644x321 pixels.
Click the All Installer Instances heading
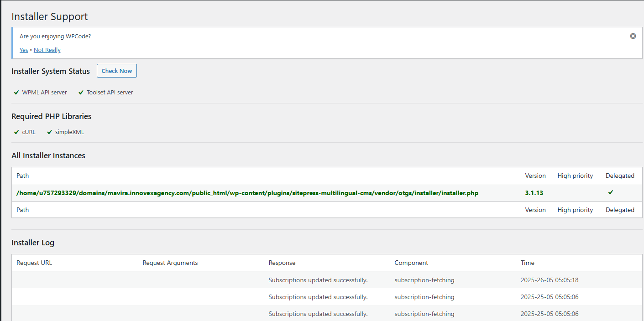[48, 155]
